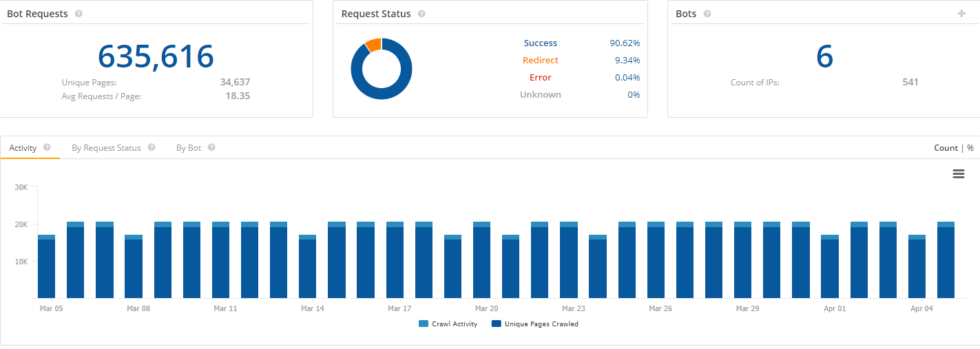Screen dimensions: 980x349
Task: Click Unknown percentage 0%
Action: pos(634,95)
